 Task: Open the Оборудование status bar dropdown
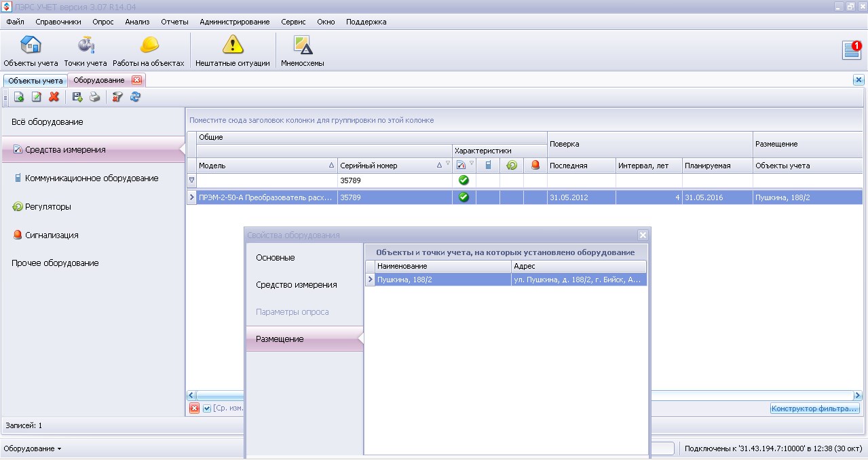point(33,448)
